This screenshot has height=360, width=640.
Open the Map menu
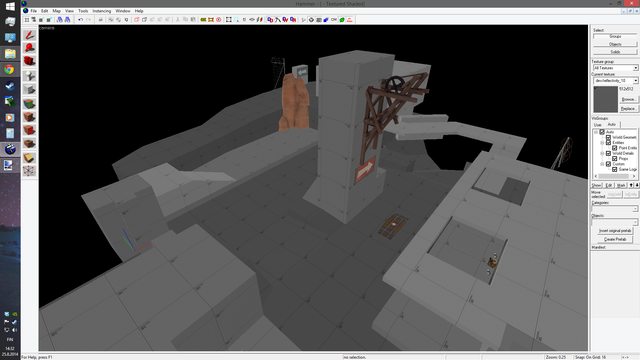56,11
